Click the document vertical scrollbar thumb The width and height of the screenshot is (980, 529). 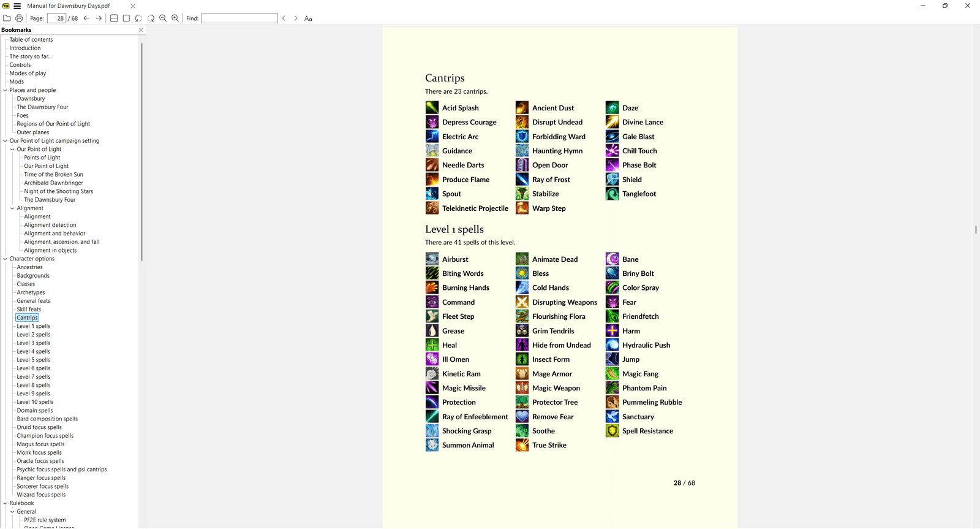(976, 230)
